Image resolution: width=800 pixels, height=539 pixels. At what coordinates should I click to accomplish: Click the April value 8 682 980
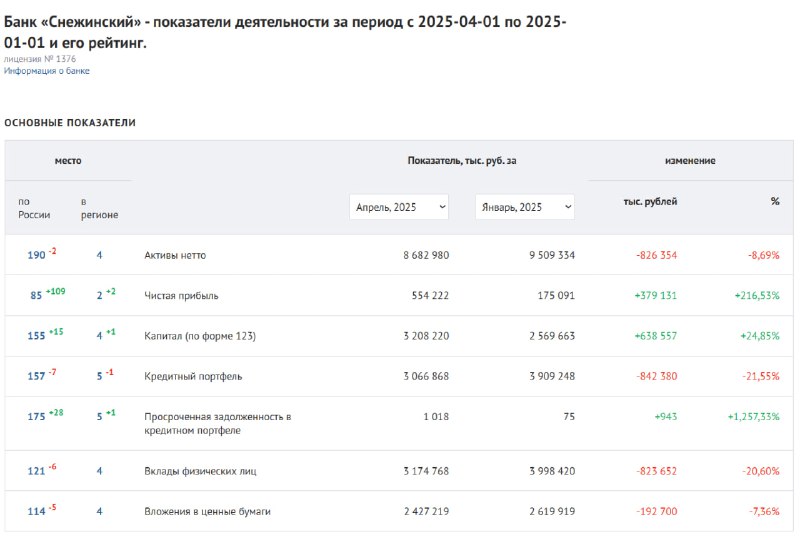(426, 255)
